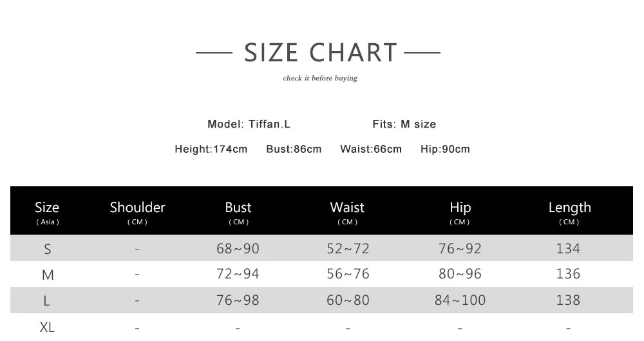Image resolution: width=644 pixels, height=341 pixels.
Task: Click bust value 68~90
Action: click(238, 248)
